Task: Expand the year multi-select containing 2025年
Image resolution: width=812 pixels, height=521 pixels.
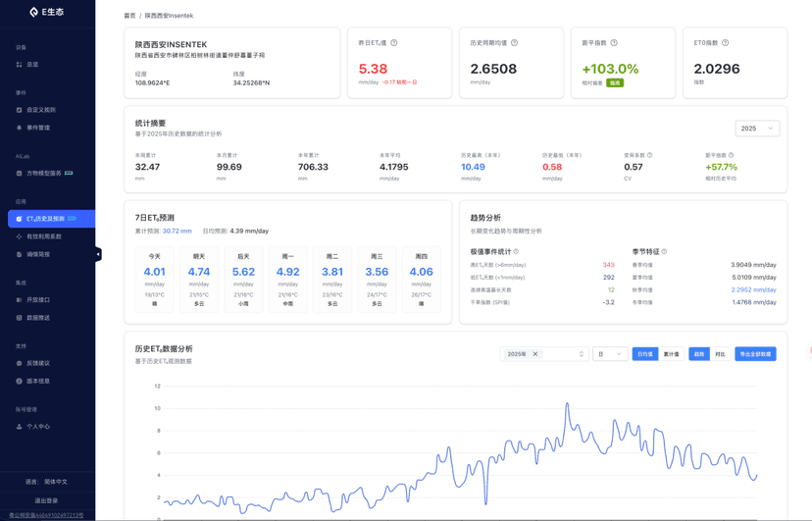Action: point(581,354)
